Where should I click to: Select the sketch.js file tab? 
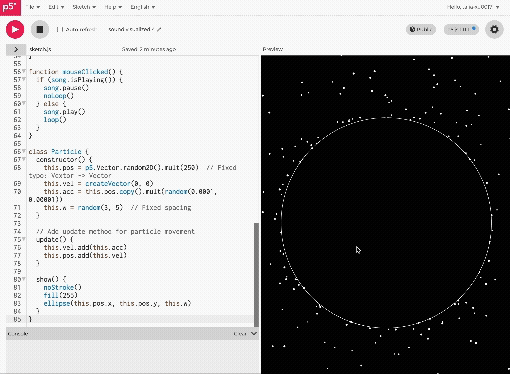click(x=40, y=49)
